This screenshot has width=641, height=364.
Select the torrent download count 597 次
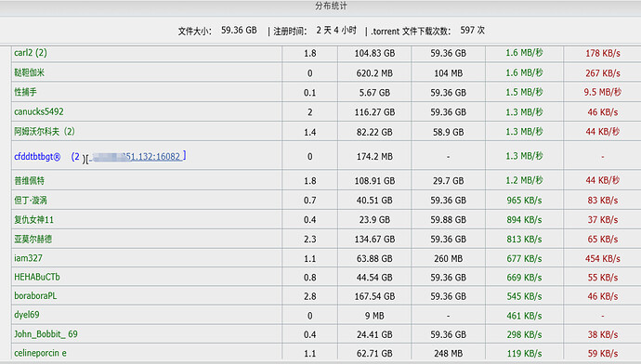[473, 31]
